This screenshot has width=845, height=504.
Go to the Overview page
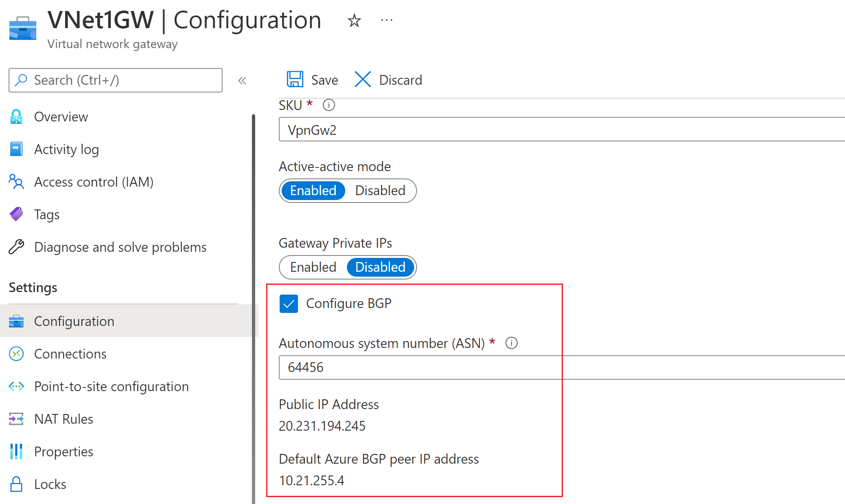pos(61,117)
